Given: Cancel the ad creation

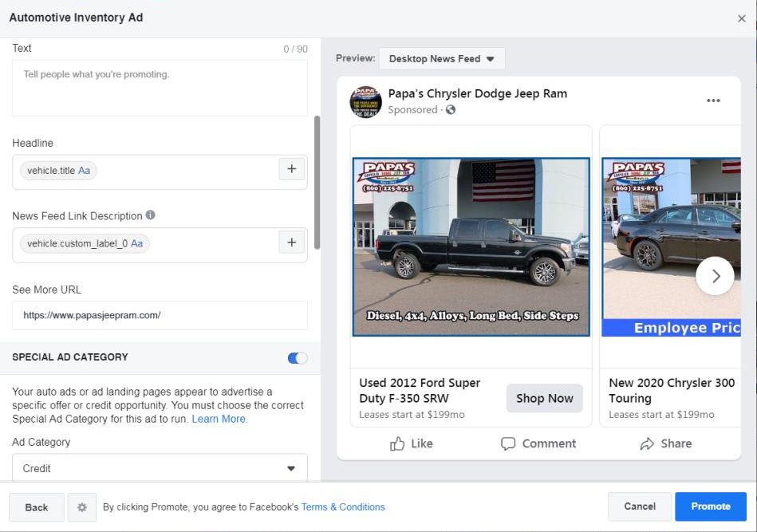Looking at the screenshot, I should (x=640, y=506).
